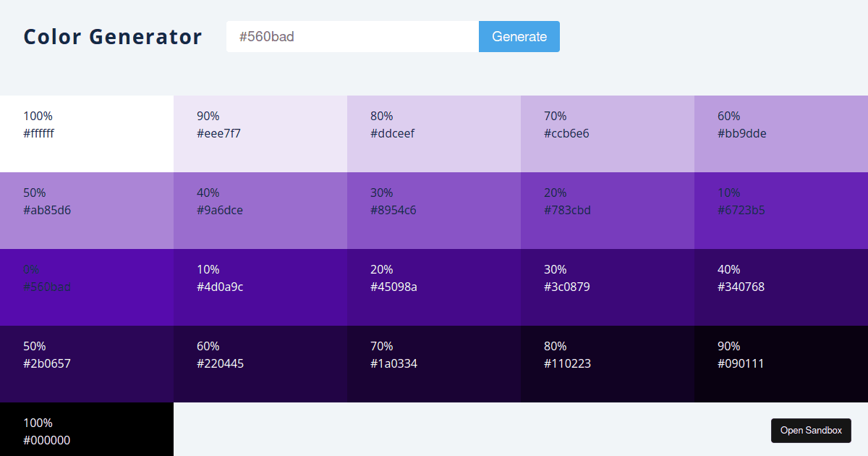Screen dimensions: 868x456
Task: Click the #783cbd 20% swatch
Action: click(x=608, y=210)
